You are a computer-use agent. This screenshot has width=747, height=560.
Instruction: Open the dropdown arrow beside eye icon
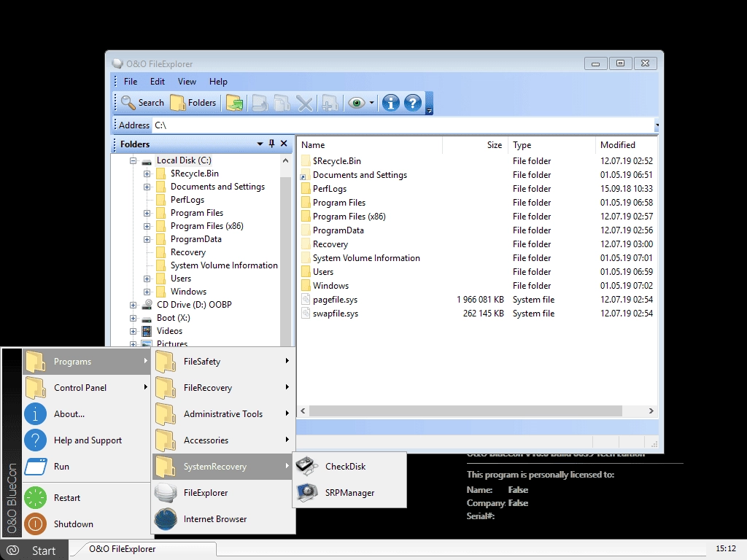click(x=371, y=102)
